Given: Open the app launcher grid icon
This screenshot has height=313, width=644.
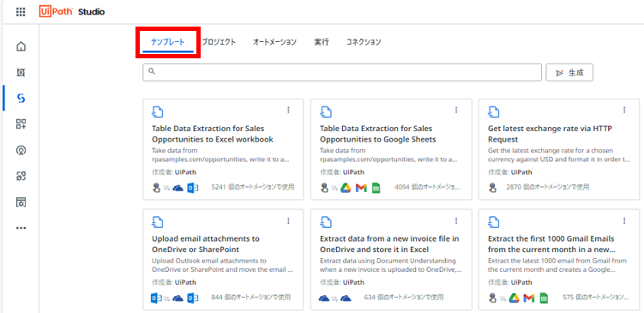Looking at the screenshot, I should tap(21, 12).
